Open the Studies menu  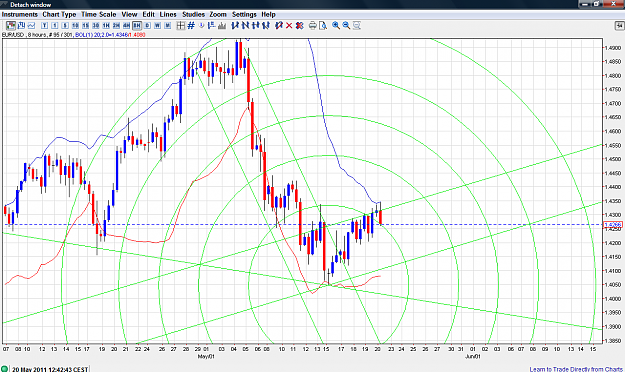193,14
